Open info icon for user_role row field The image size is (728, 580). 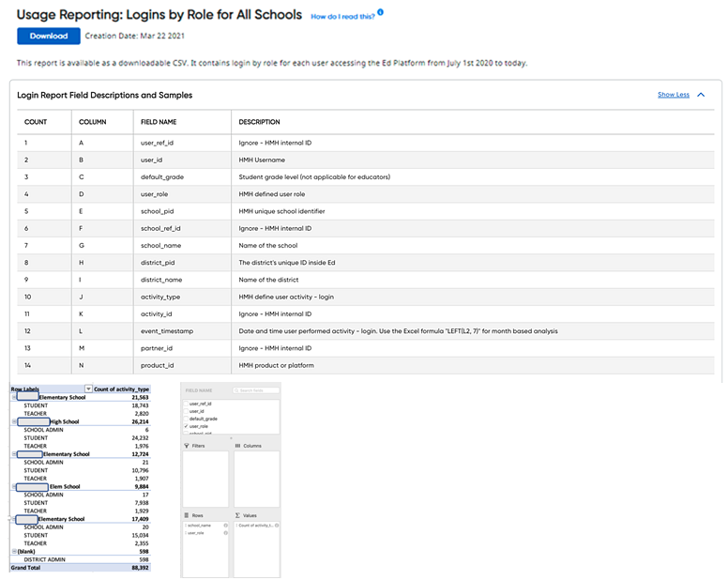(x=226, y=533)
